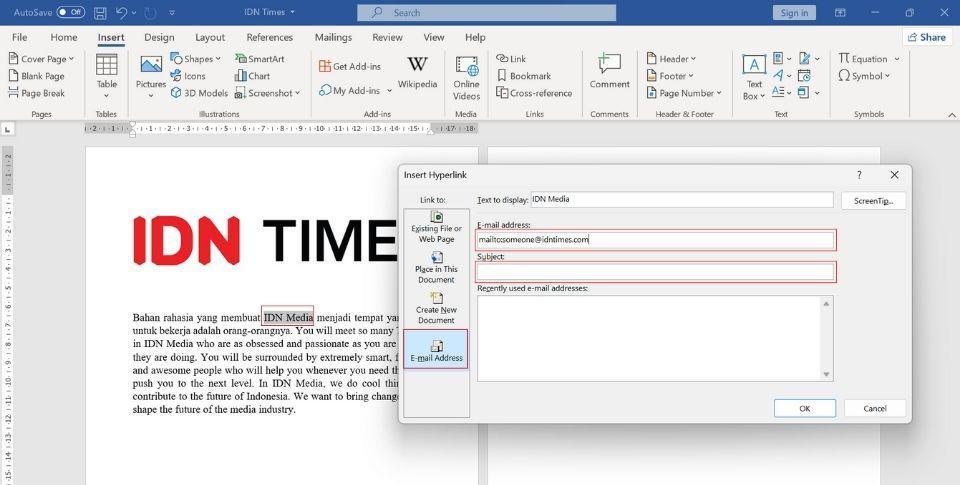
Task: Select Create New Document link type
Action: 437,308
